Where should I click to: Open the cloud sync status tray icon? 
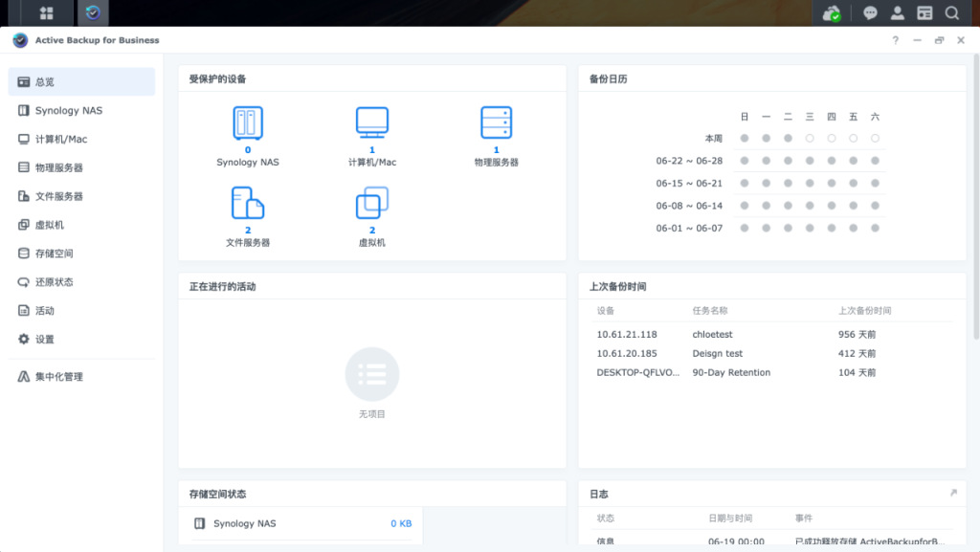(832, 13)
